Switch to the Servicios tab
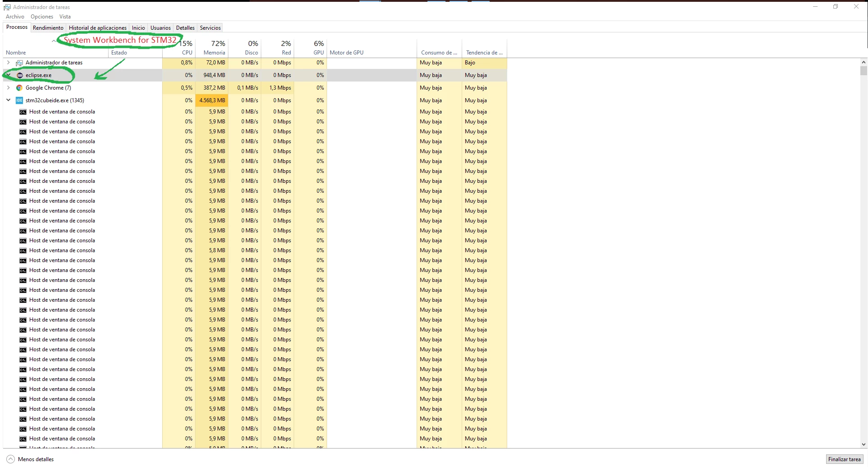Image resolution: width=868 pixels, height=467 pixels. [210, 28]
